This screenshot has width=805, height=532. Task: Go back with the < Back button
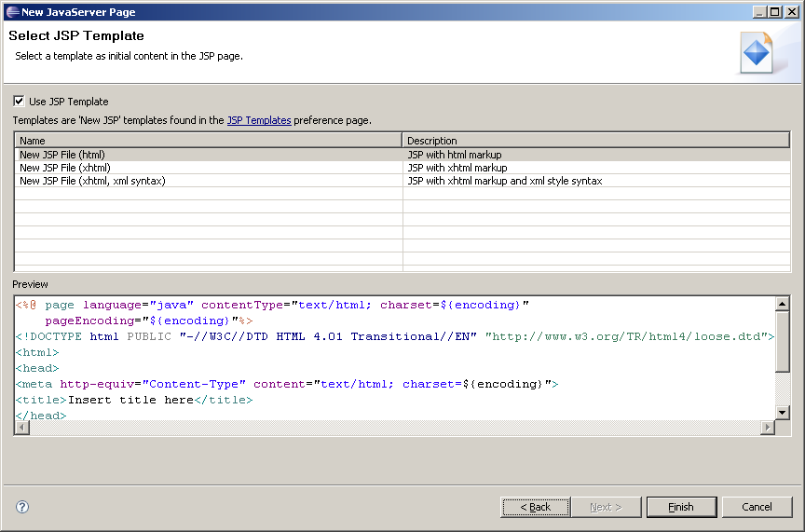535,507
